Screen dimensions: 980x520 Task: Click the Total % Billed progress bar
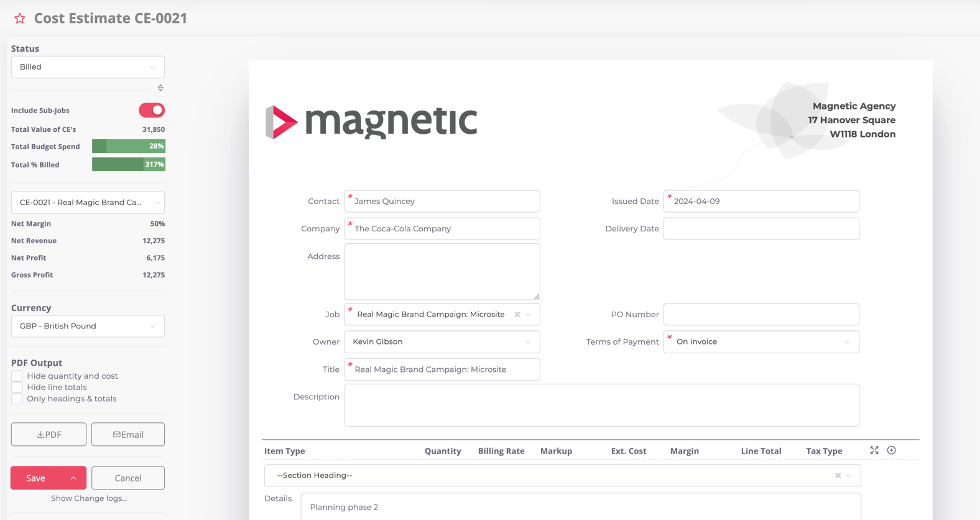[129, 165]
